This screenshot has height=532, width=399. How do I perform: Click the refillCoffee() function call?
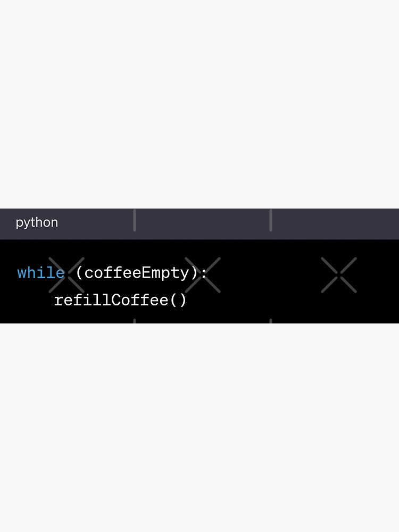120,300
